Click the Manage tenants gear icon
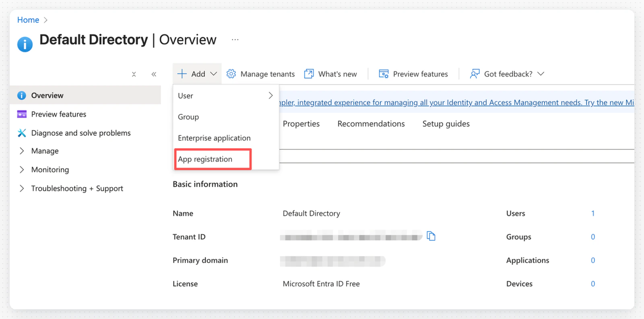Image resolution: width=644 pixels, height=319 pixels. click(231, 74)
